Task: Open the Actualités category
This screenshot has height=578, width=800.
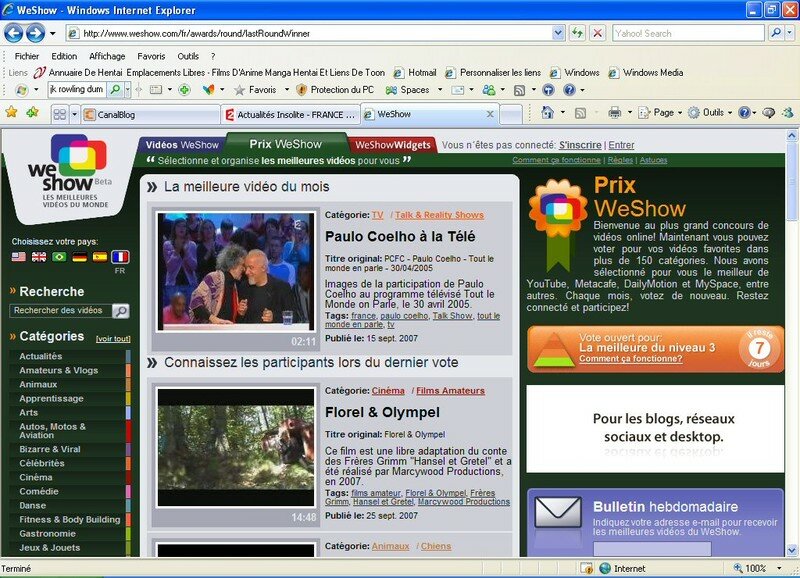Action: pyautogui.click(x=41, y=356)
